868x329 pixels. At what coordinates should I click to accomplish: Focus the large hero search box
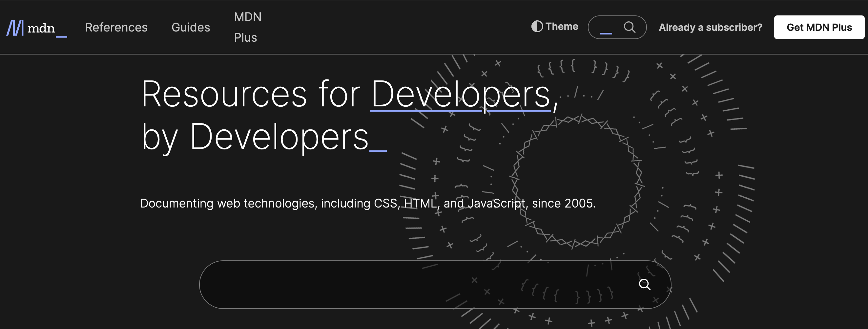click(x=435, y=284)
